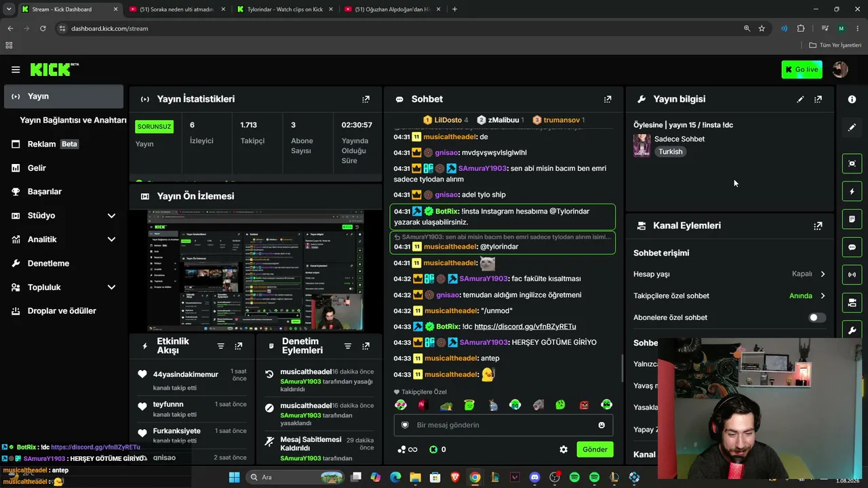The height and width of the screenshot is (488, 868).
Task: Toggle the chat bubble icon in right sidebar
Action: 852,247
